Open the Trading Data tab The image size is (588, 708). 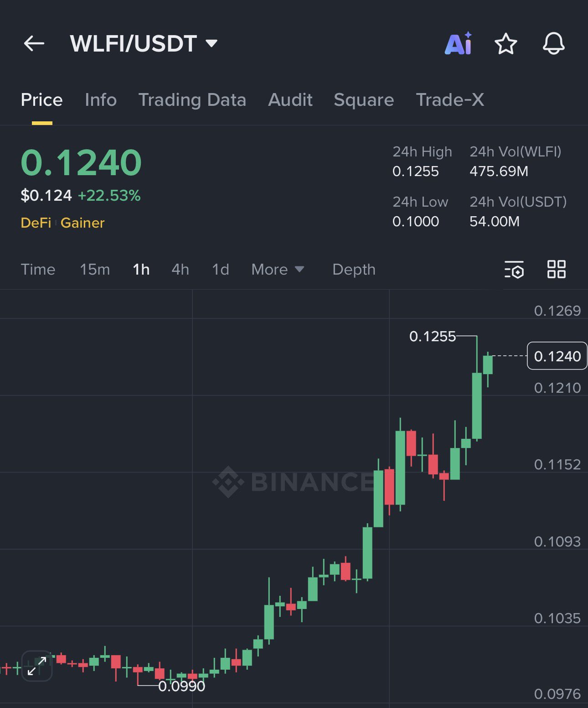[192, 100]
